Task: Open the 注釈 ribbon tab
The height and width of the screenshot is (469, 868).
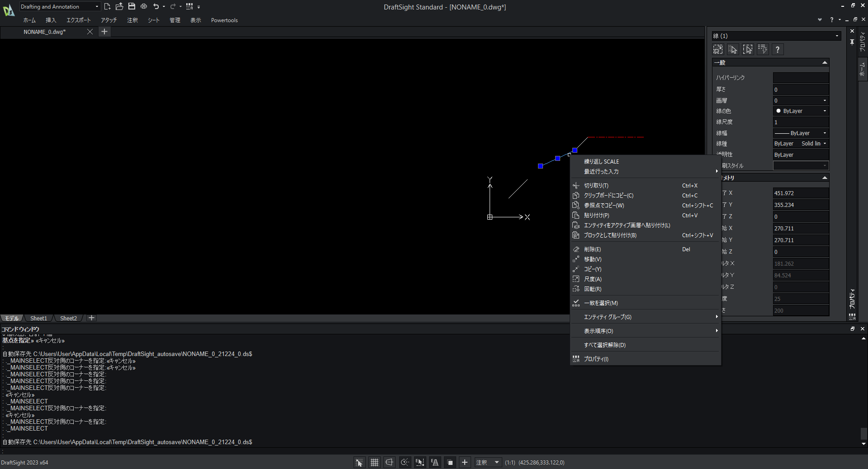Action: tap(132, 20)
